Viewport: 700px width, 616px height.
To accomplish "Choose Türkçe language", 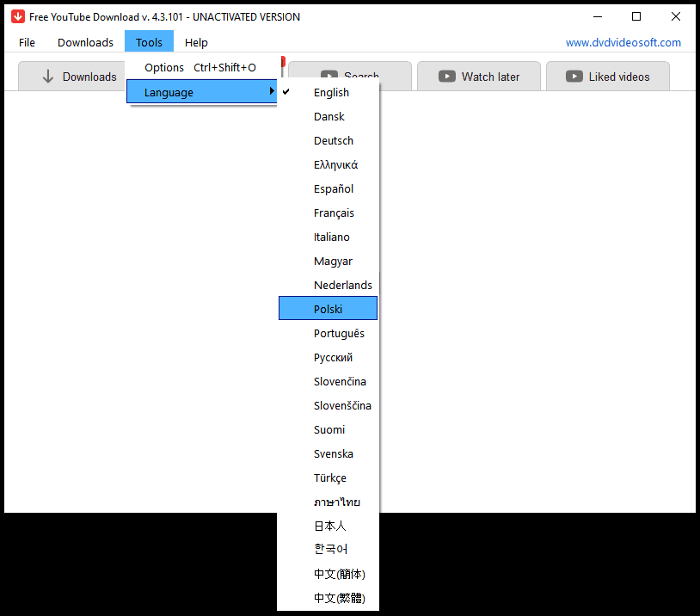I will 329,478.
